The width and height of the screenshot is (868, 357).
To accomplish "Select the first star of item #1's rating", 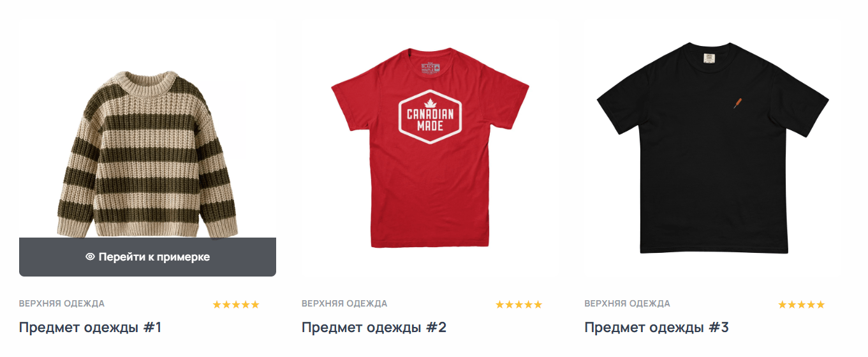I will pos(217,305).
